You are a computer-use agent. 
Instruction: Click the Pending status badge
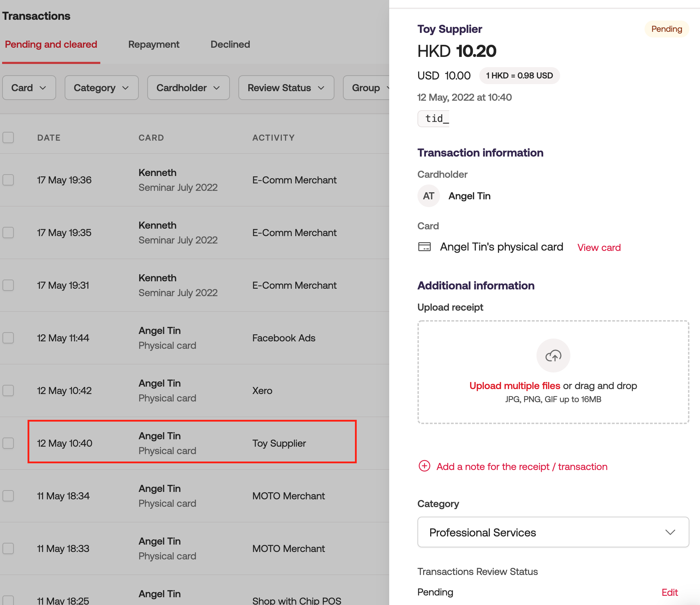point(666,29)
